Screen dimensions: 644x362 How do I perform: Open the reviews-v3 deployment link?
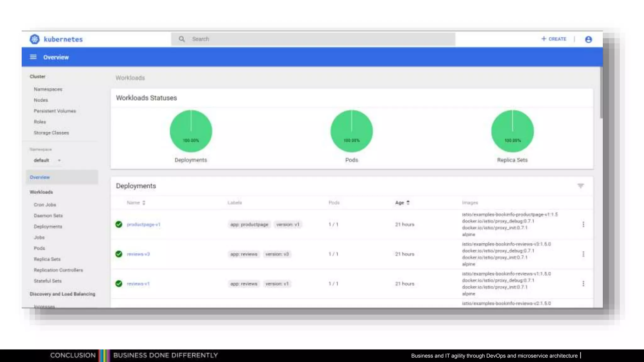tap(138, 254)
